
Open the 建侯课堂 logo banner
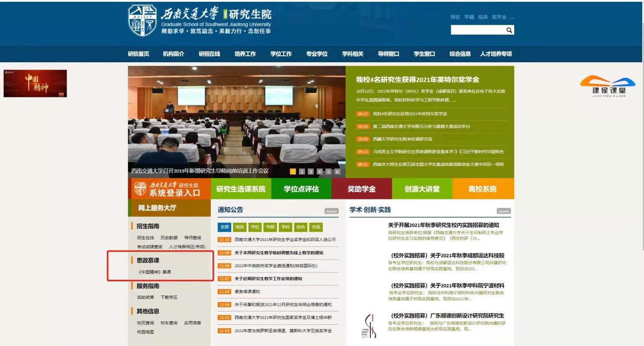click(608, 86)
